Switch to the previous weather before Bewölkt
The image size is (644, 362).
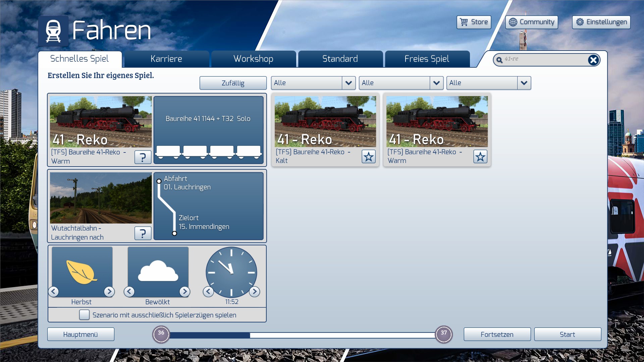pos(129,292)
